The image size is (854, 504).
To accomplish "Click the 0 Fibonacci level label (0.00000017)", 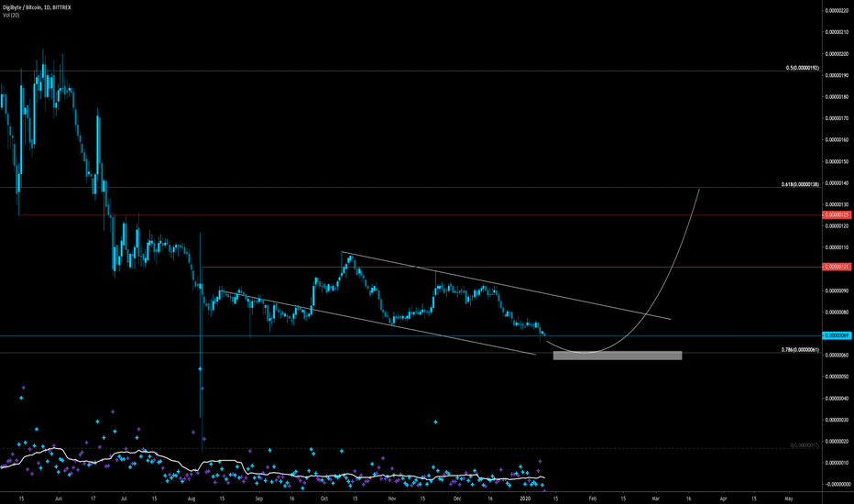I will point(805,445).
